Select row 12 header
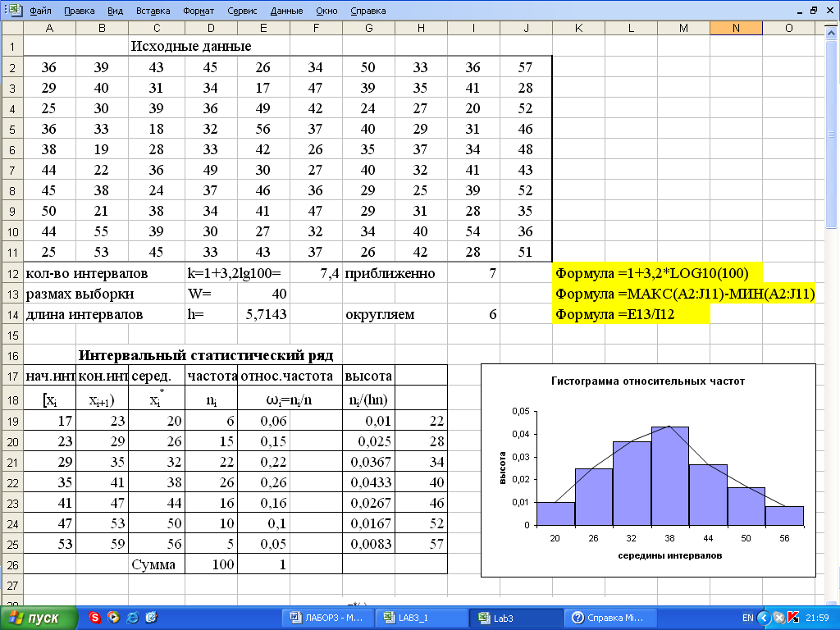840x630 pixels. [x=12, y=274]
